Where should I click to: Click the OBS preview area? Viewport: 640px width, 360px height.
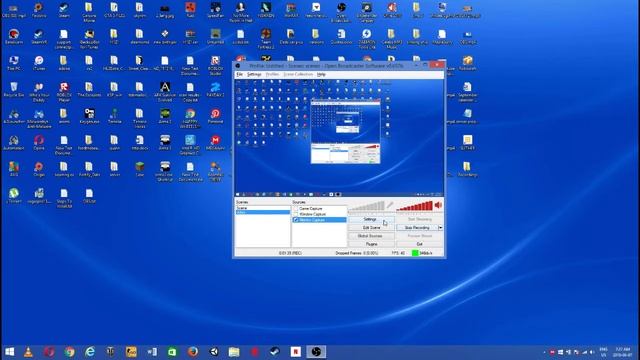point(339,138)
